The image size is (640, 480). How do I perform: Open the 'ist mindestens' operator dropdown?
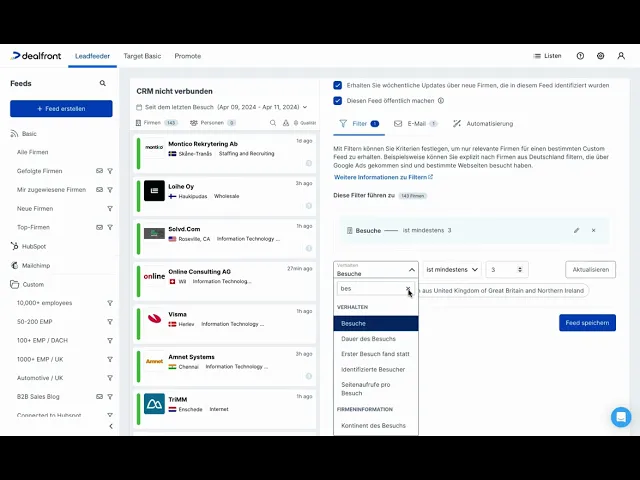[452, 270]
